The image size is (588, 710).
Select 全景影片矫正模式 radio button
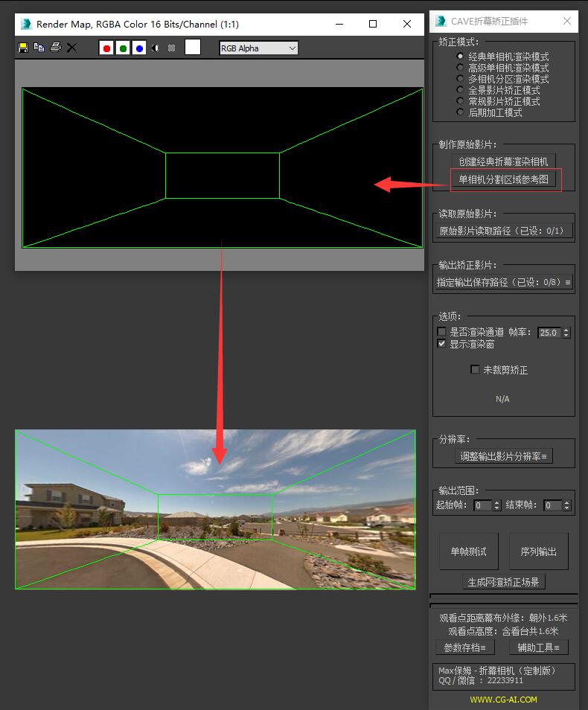(x=460, y=90)
